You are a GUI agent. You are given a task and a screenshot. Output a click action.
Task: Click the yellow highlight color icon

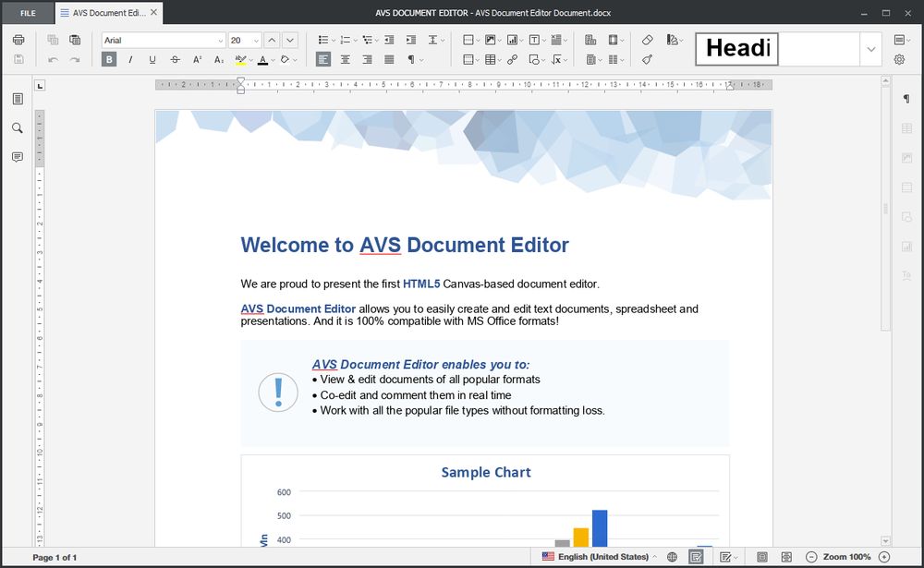pyautogui.click(x=240, y=59)
